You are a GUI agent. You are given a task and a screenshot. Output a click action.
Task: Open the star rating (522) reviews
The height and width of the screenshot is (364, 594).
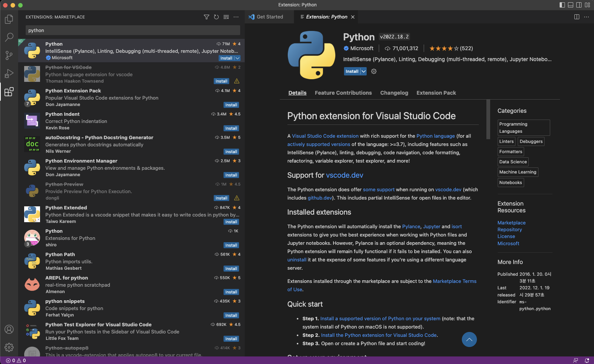tap(451, 48)
